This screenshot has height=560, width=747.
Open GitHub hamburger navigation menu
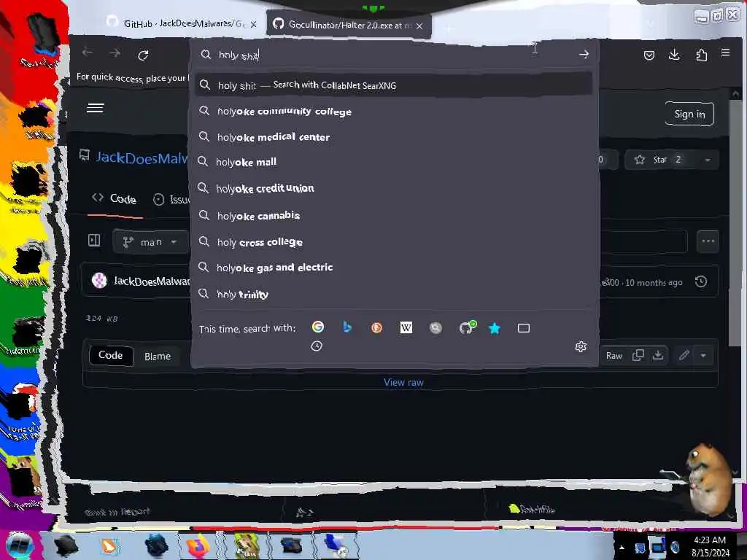pyautogui.click(x=95, y=108)
